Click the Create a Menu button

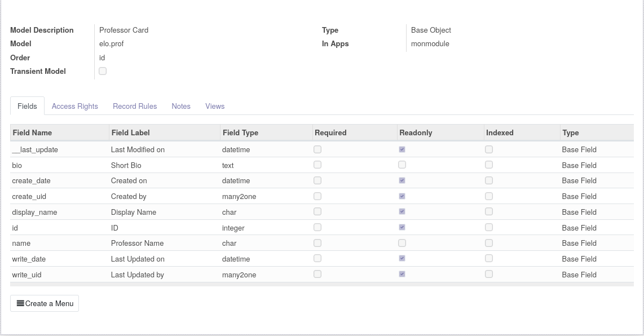pyautogui.click(x=45, y=303)
